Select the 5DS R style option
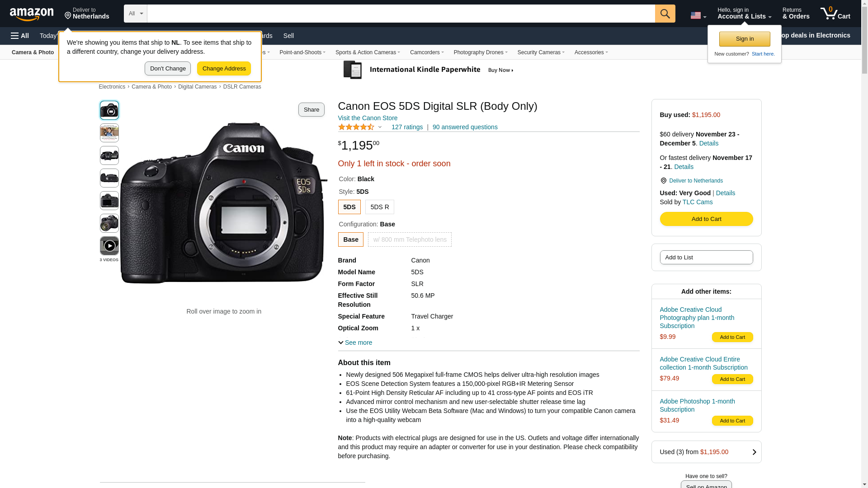 pos(379,207)
